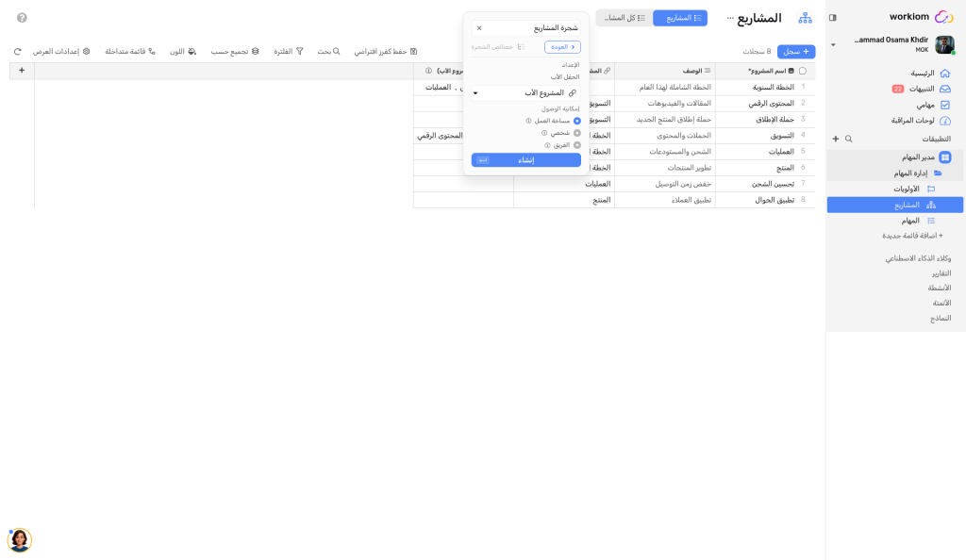Image resolution: width=966 pixels, height=560 pixels.
Task: Switch to the كل المشا... view tab
Action: [625, 18]
